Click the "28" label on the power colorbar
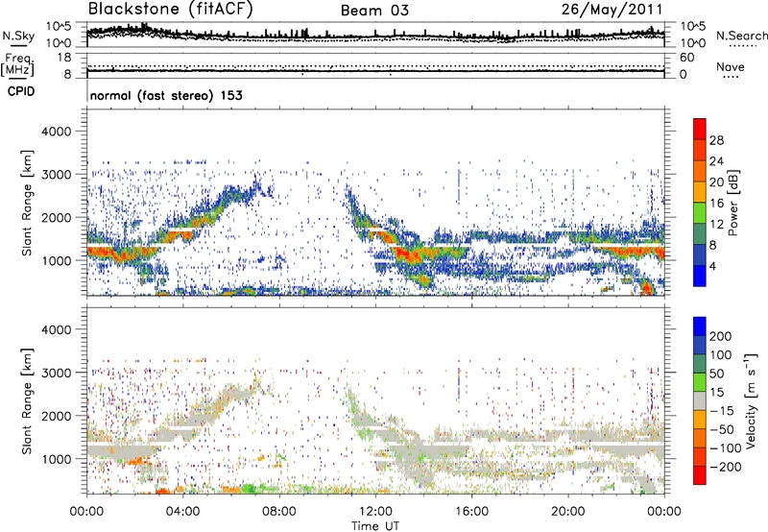768x532 pixels. (716, 140)
